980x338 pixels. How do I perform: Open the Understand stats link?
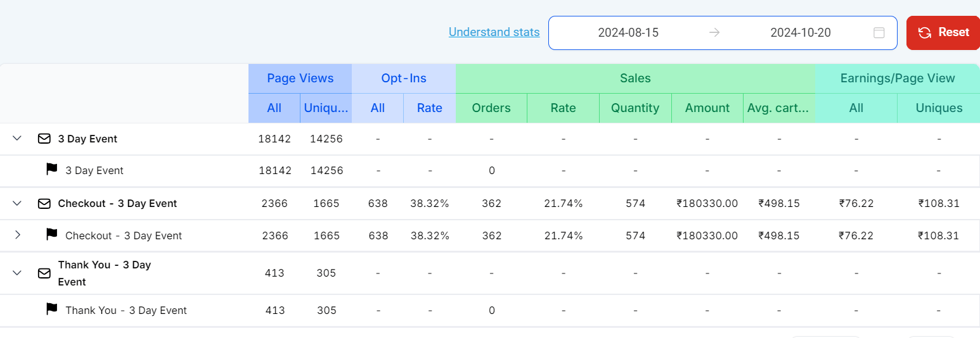(494, 32)
